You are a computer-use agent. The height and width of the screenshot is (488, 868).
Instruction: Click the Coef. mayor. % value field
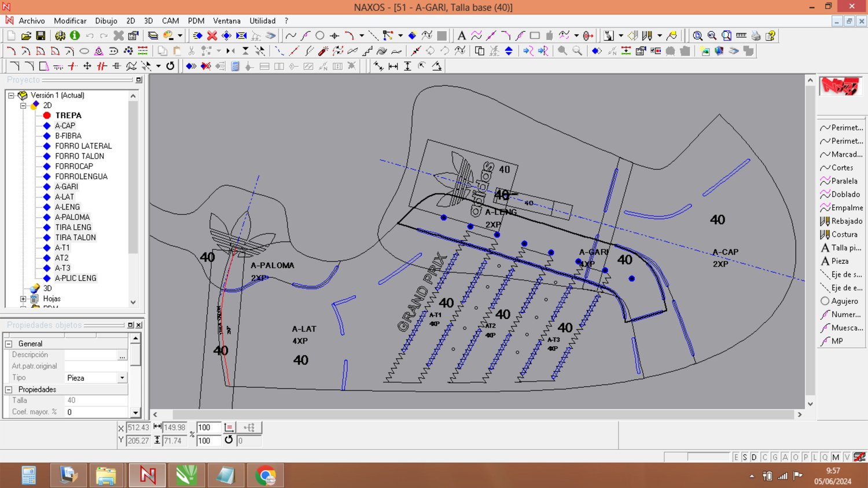tap(95, 412)
